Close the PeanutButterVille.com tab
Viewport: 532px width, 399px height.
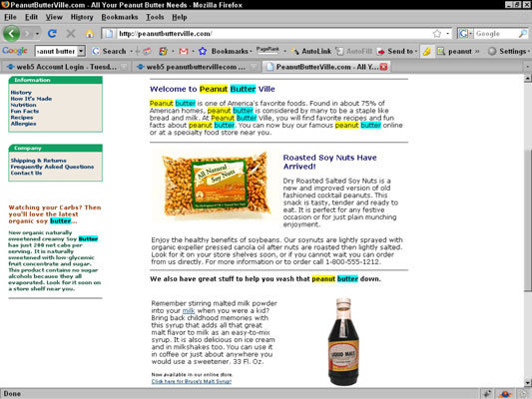pyautogui.click(x=383, y=67)
